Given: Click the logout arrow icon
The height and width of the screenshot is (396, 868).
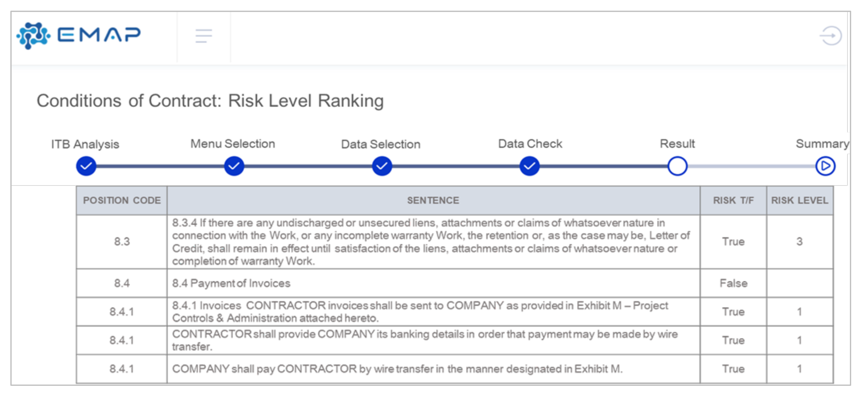Looking at the screenshot, I should 830,36.
